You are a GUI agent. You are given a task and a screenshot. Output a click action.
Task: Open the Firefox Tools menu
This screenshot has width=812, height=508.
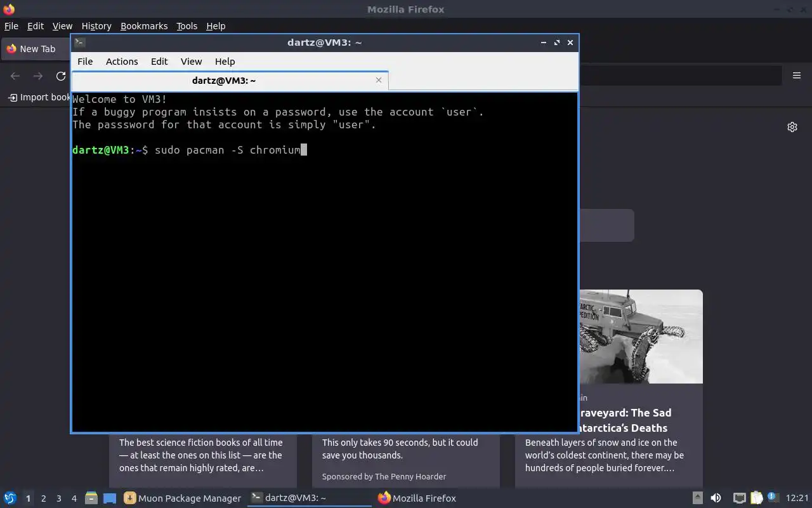tap(187, 26)
